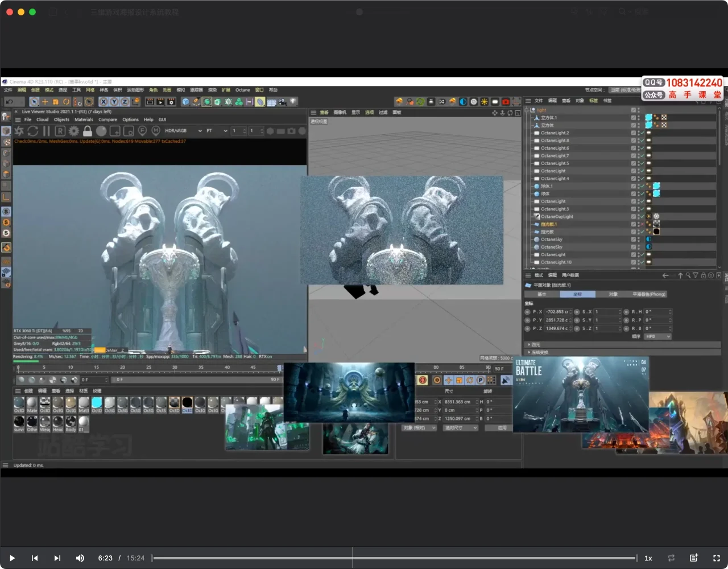Open the 节点空间 dropdown at top

click(624, 90)
